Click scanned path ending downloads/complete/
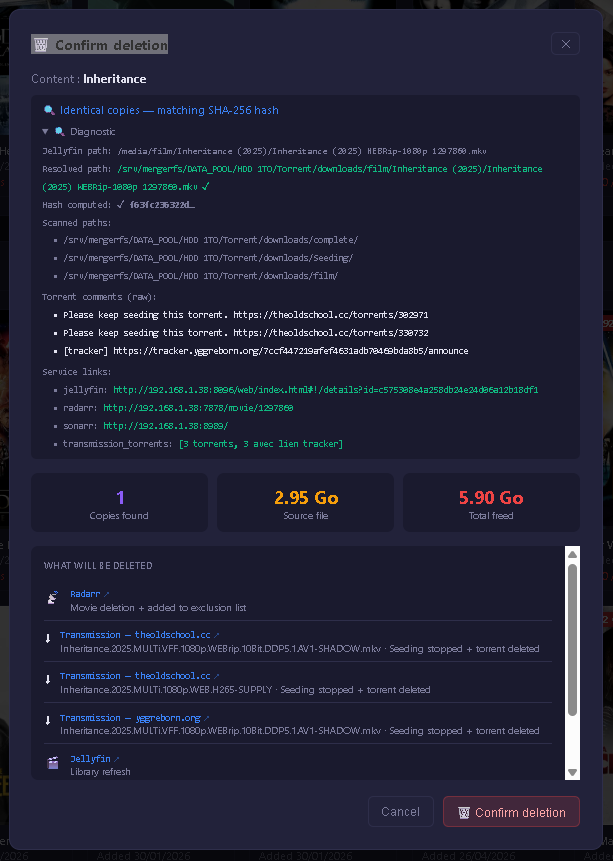 [210, 240]
